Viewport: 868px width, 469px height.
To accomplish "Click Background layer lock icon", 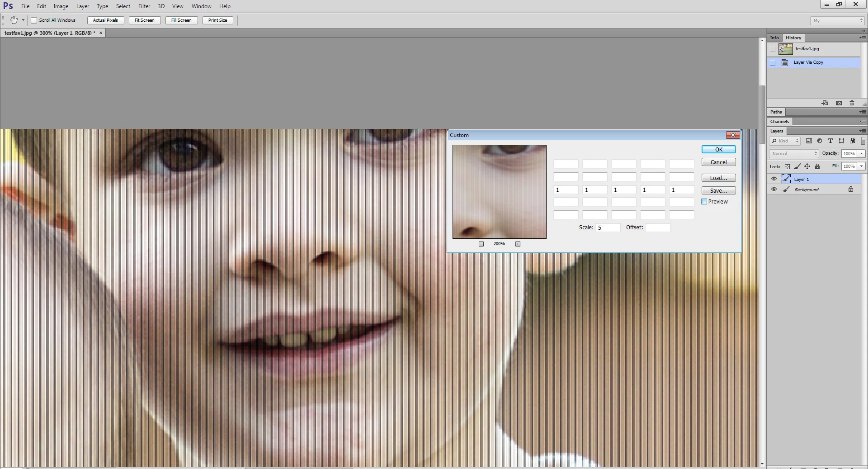I will pyautogui.click(x=851, y=189).
